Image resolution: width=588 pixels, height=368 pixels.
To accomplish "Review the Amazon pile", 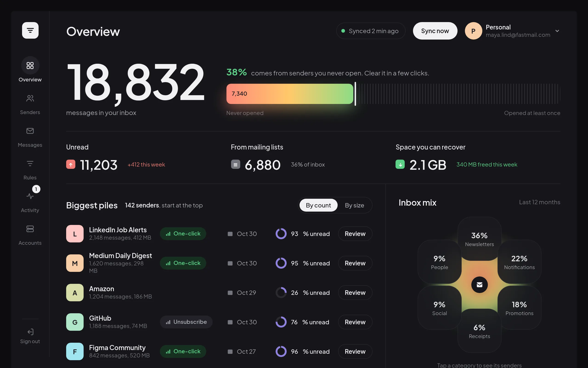I will coord(355,293).
